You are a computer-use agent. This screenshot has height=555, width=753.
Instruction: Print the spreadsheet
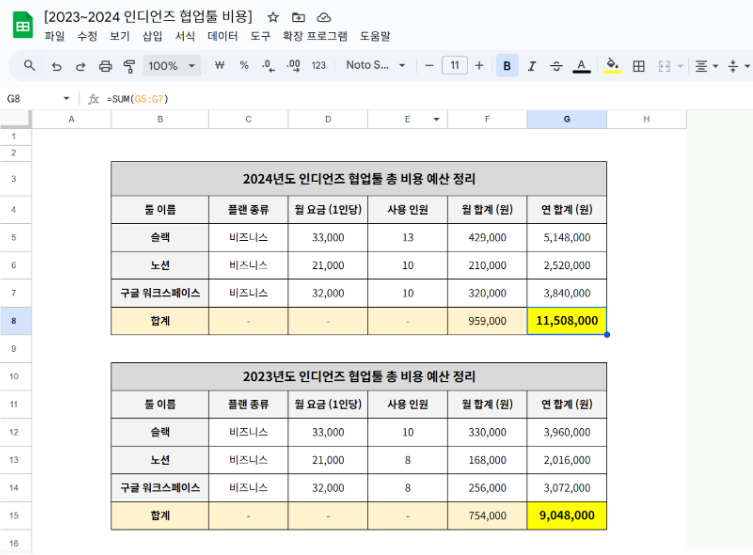(x=105, y=66)
